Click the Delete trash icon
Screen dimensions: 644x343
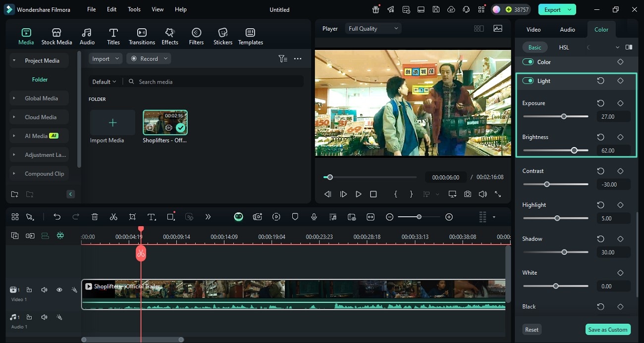click(x=95, y=217)
